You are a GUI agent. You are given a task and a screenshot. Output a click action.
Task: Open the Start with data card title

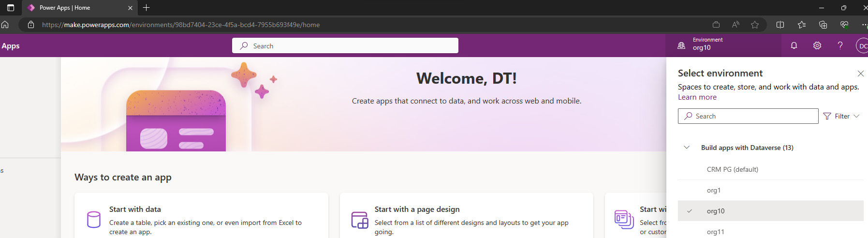(135, 209)
